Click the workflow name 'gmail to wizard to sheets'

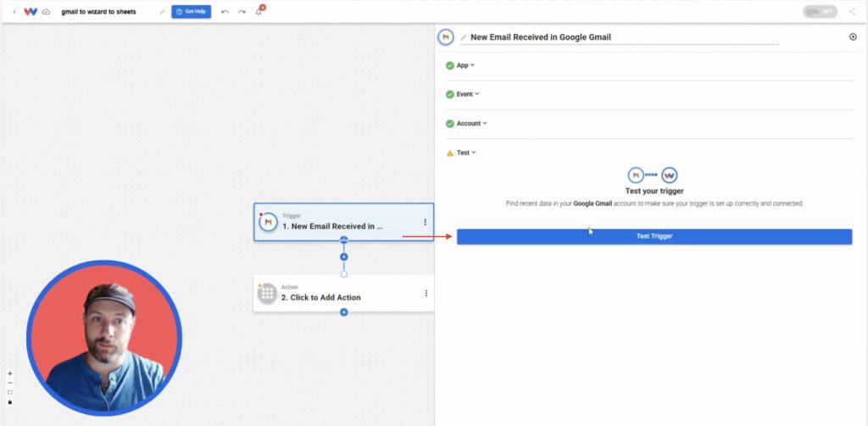[98, 12]
